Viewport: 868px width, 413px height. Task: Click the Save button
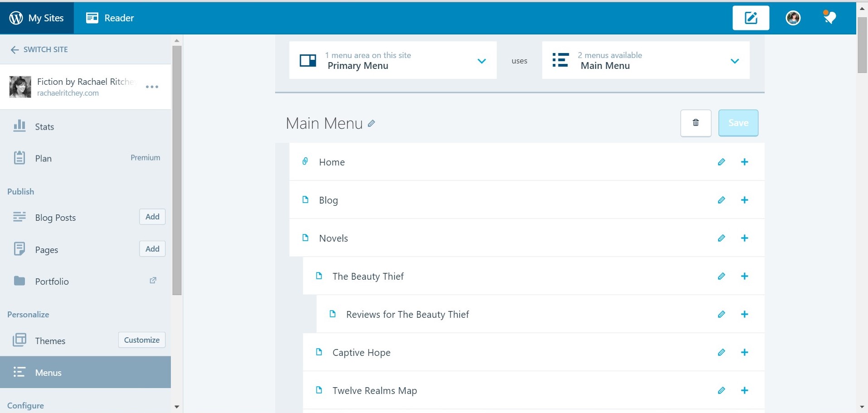(738, 123)
